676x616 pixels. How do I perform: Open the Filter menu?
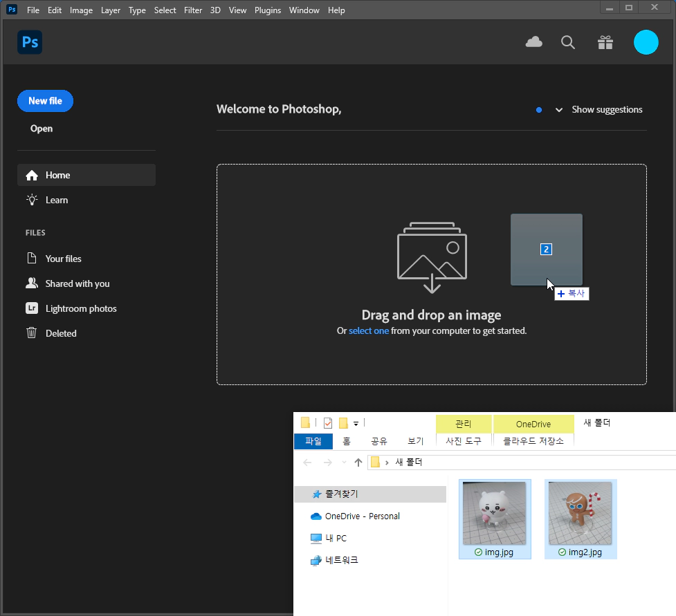tap(193, 10)
